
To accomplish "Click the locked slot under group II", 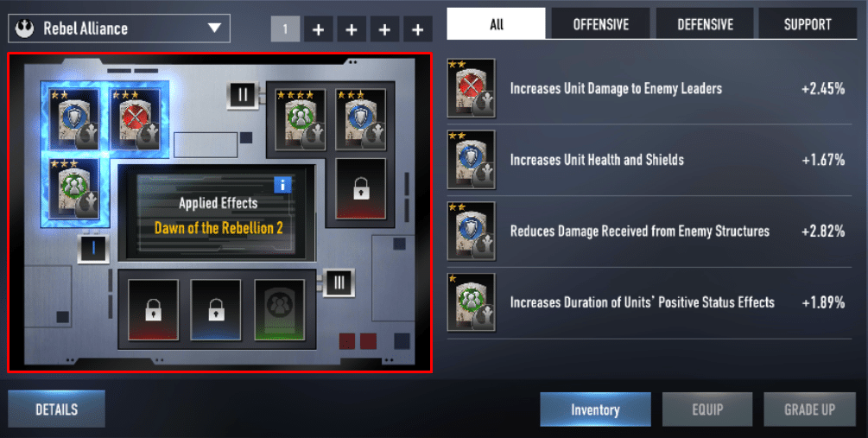I will pyautogui.click(x=360, y=189).
